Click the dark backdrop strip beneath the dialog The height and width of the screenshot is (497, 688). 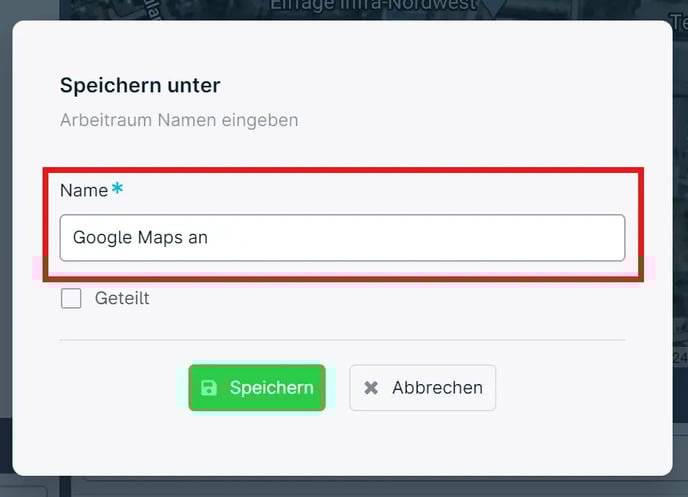click(x=342, y=487)
